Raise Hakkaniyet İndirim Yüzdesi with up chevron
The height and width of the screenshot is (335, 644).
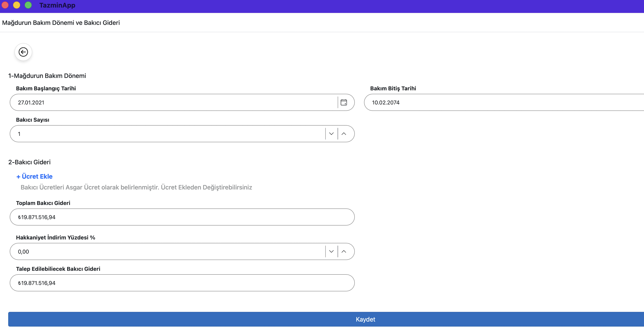344,252
